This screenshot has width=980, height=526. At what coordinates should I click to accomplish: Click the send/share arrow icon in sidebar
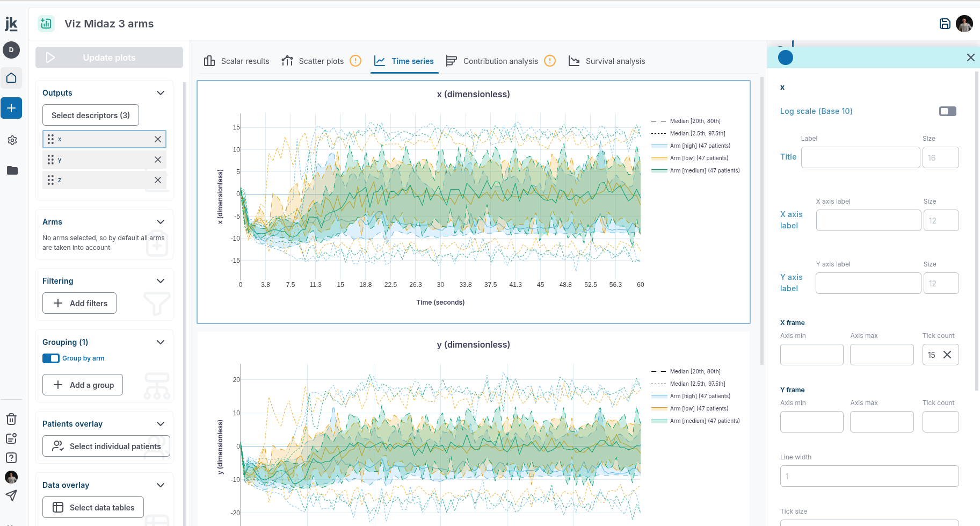tap(11, 495)
